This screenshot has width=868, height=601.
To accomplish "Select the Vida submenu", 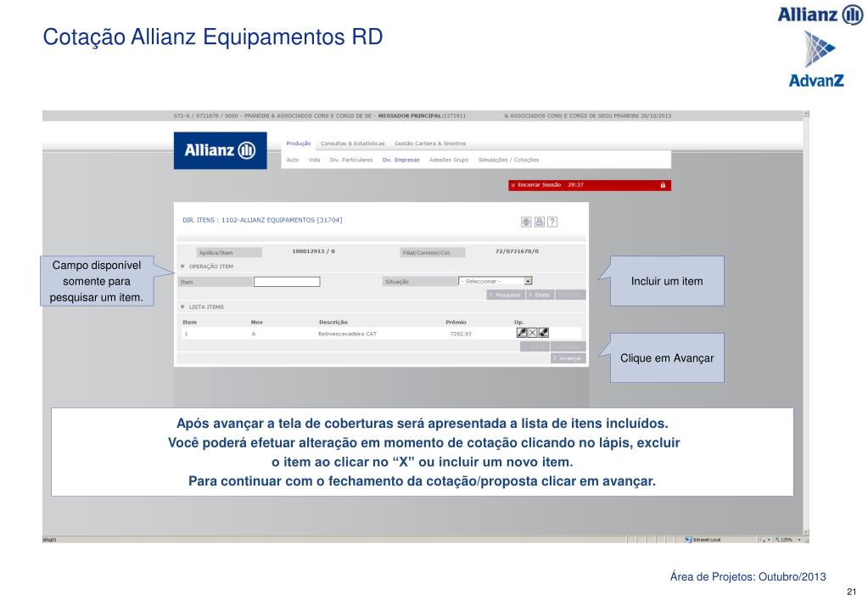I will (315, 160).
